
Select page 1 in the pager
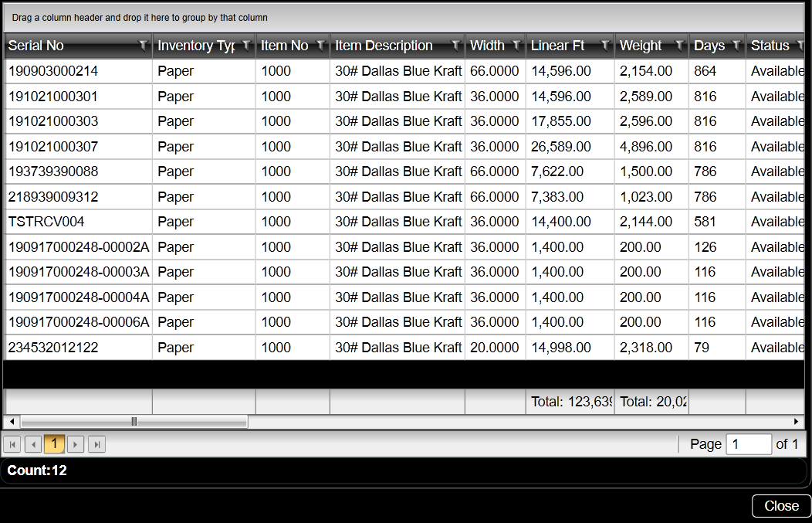coord(54,444)
